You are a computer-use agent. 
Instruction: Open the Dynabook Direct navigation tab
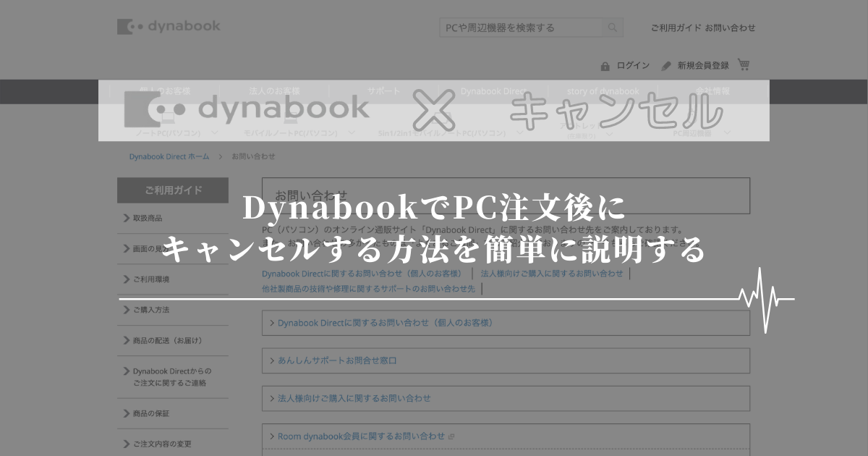493,91
